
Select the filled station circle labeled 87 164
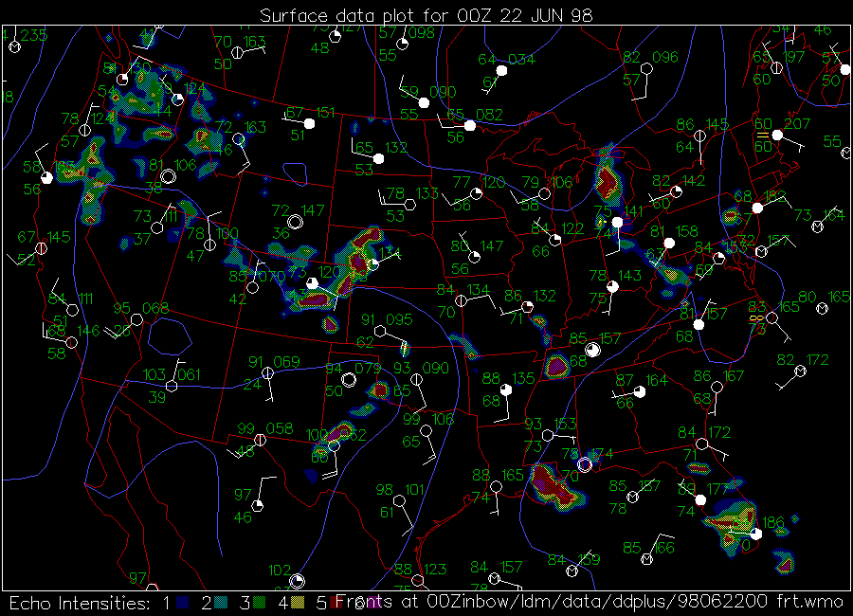click(x=640, y=391)
